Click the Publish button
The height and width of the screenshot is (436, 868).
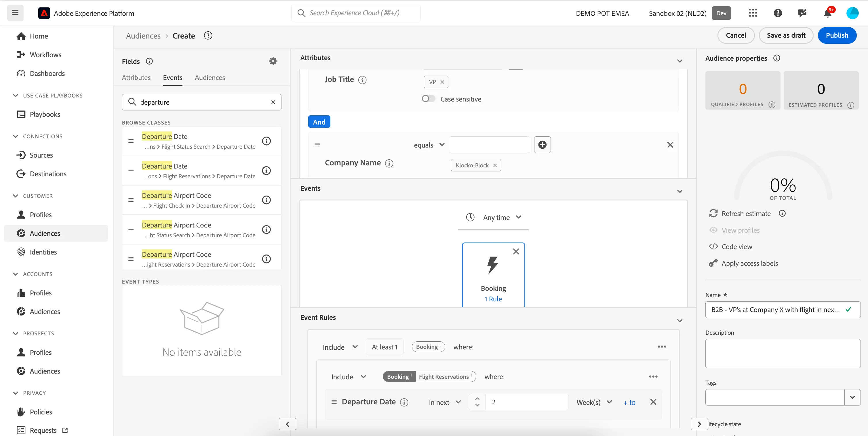837,35
